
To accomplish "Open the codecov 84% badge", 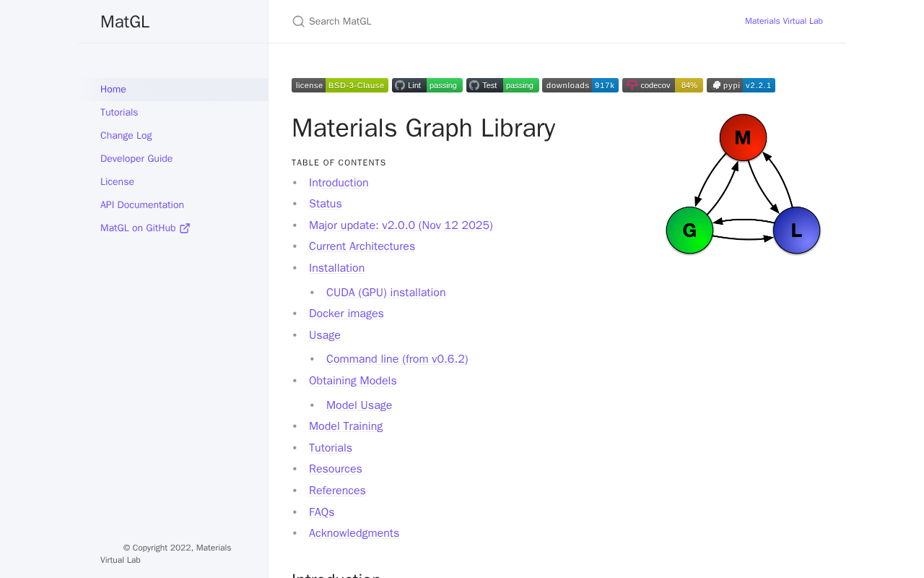I will click(663, 85).
